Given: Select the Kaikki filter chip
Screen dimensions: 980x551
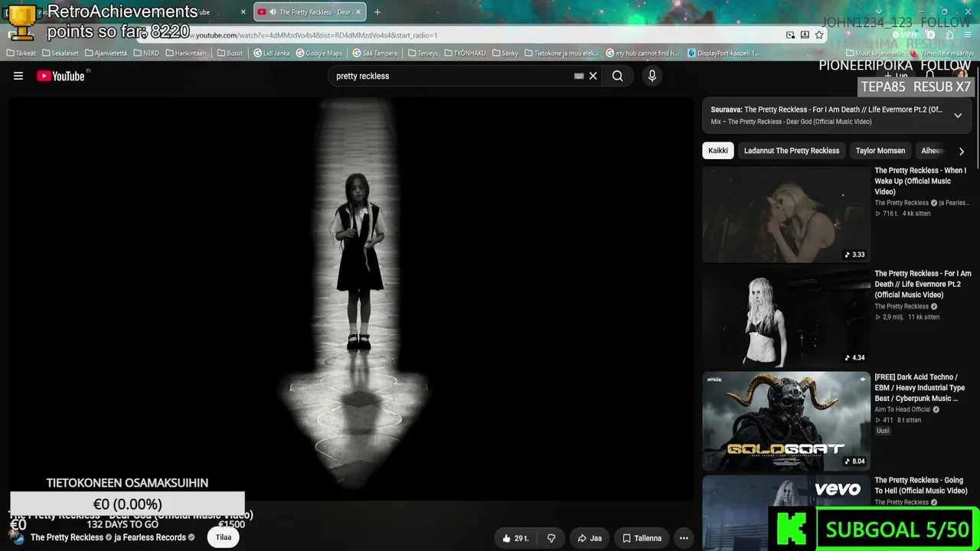Looking at the screenshot, I should coord(718,151).
